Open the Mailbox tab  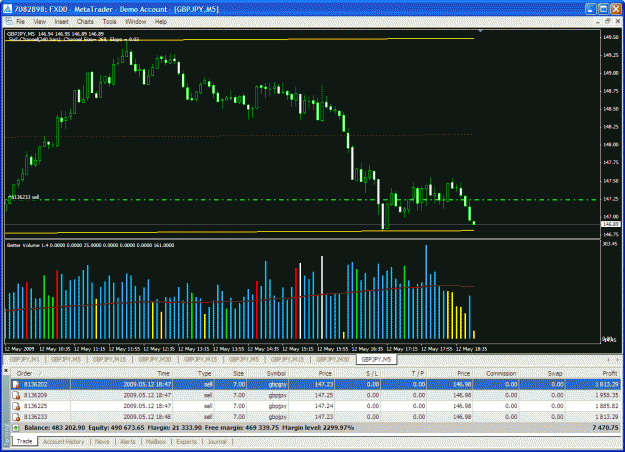155,442
